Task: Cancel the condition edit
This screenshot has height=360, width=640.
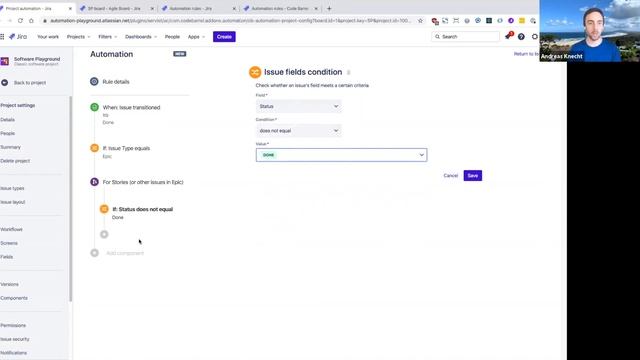Action: (x=451, y=176)
